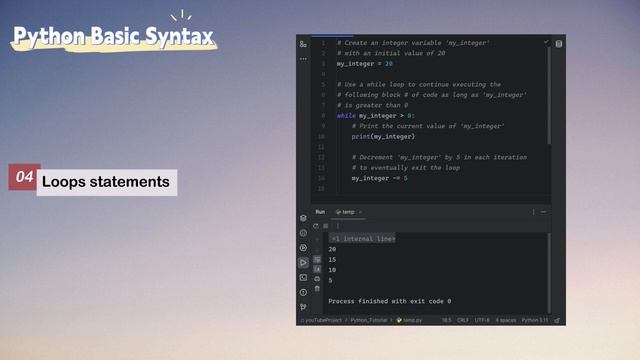This screenshot has width=640, height=360.
Task: Open Run panel options kebab menu
Action: [533, 212]
